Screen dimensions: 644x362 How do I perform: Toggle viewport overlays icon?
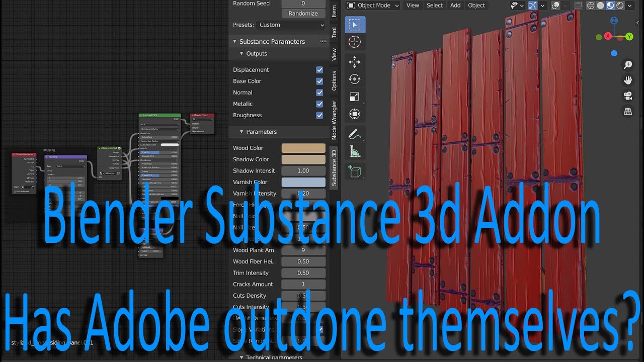(555, 6)
